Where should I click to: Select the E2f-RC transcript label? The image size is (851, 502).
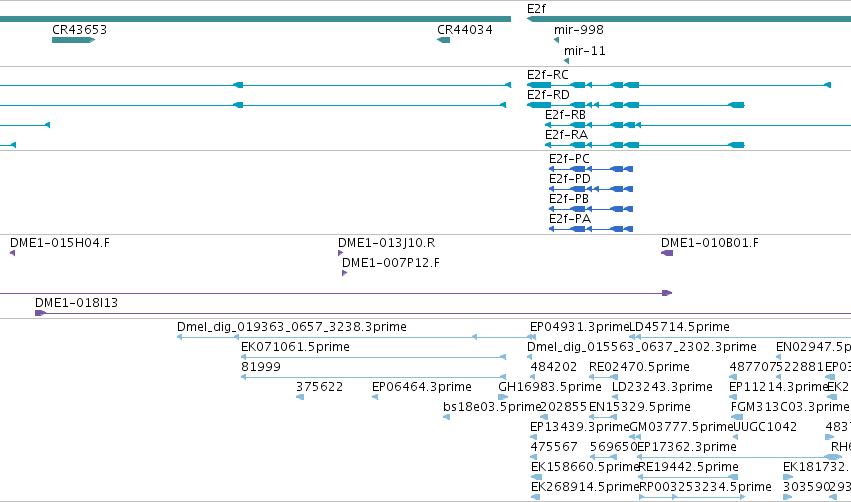548,75
